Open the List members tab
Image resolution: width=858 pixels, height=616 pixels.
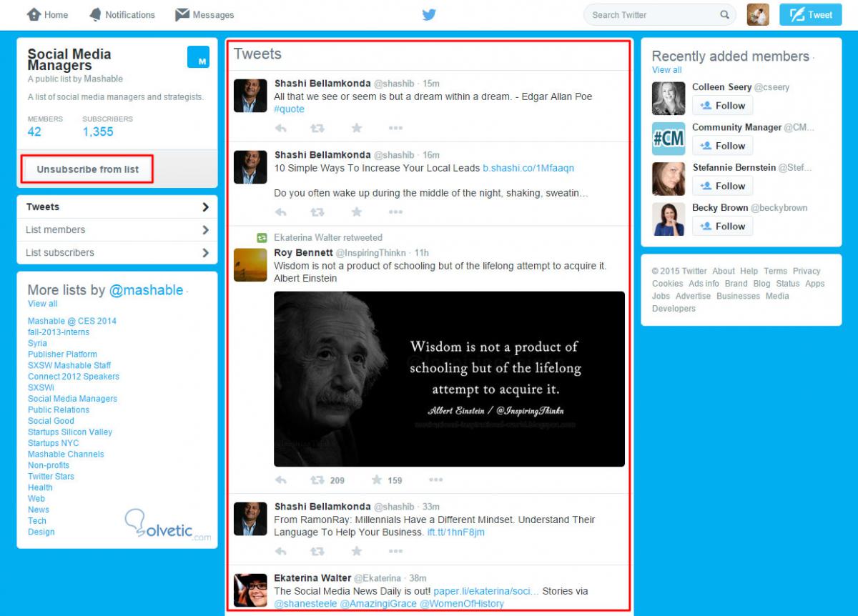click(117, 230)
